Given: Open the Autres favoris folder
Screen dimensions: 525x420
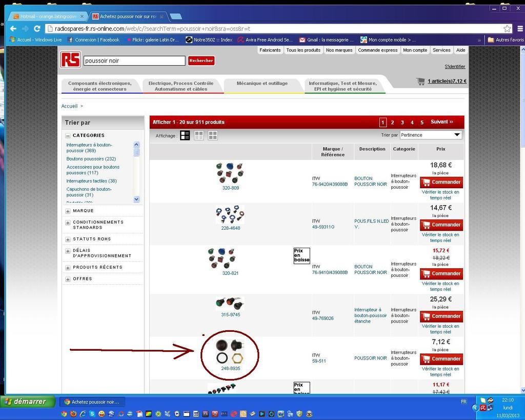Looking at the screenshot, I should [506, 40].
